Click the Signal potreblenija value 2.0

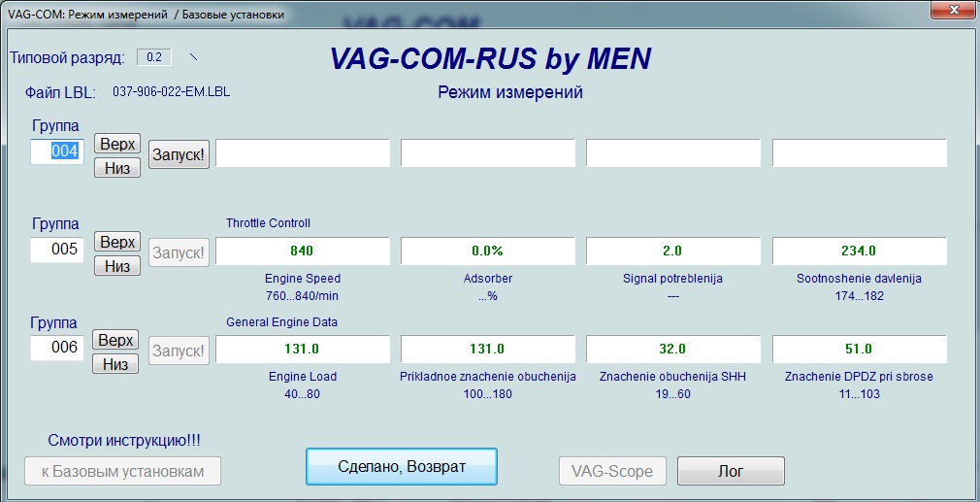[x=673, y=251]
